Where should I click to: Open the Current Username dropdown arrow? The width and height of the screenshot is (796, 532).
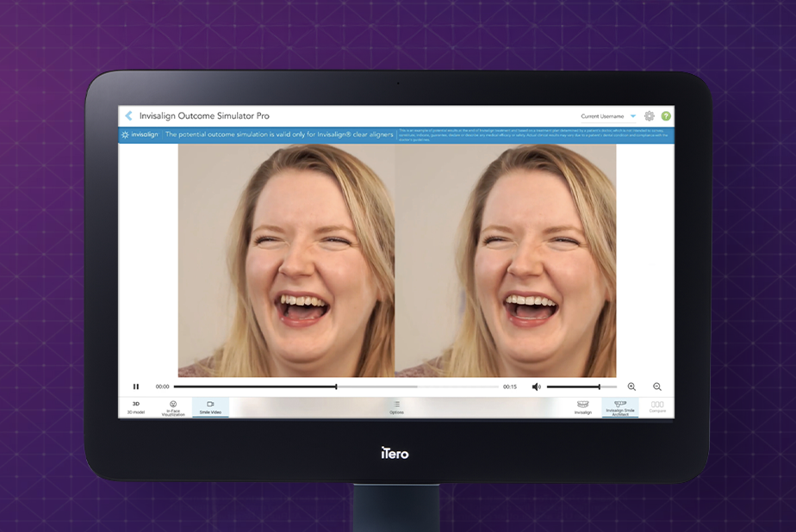pyautogui.click(x=633, y=116)
